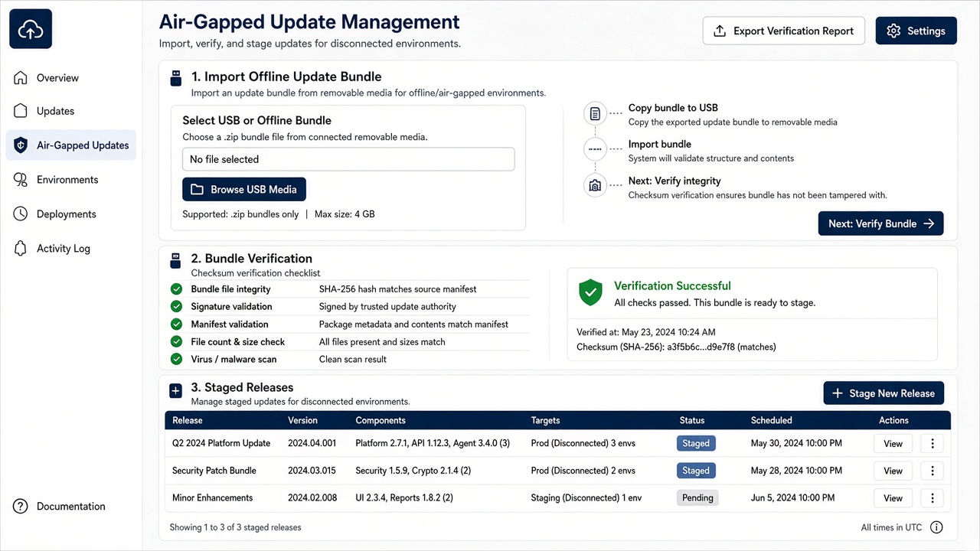Click the plus icon beside Staged Releases

(175, 390)
